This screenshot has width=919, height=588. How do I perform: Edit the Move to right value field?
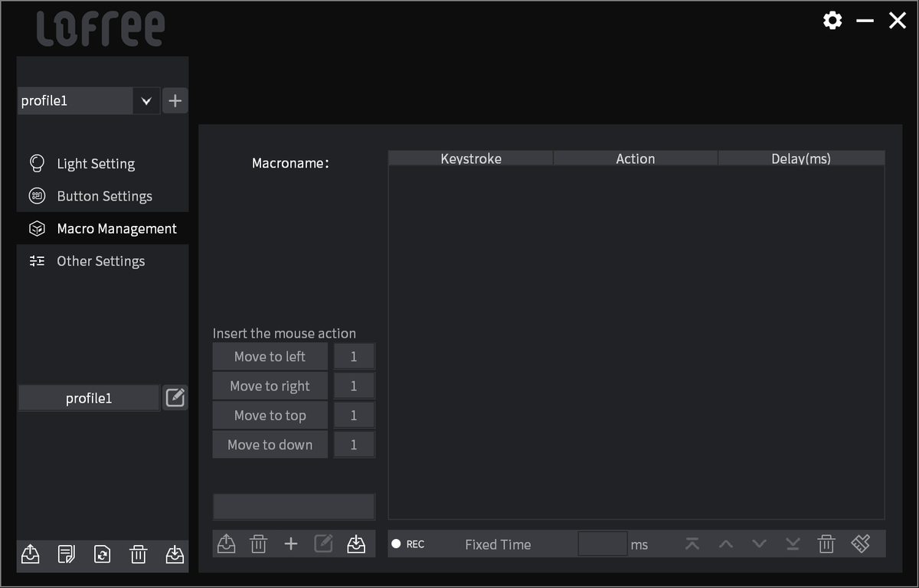coord(354,386)
